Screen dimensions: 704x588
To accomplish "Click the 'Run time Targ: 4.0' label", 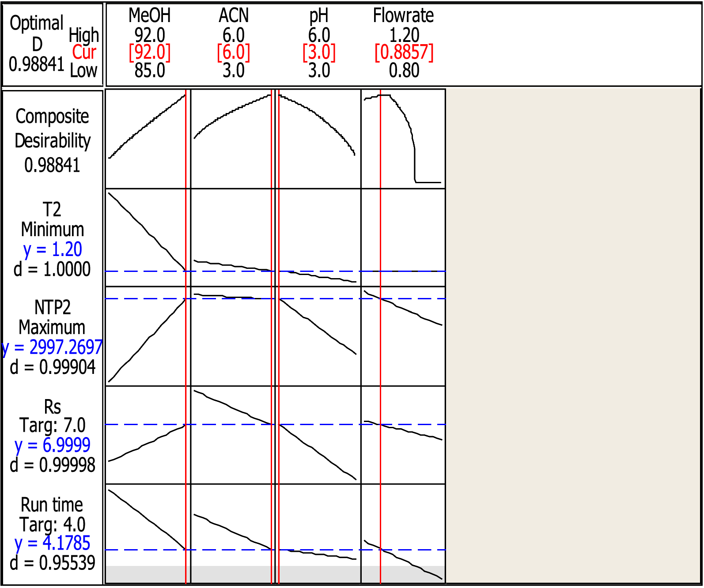I will click(53, 515).
